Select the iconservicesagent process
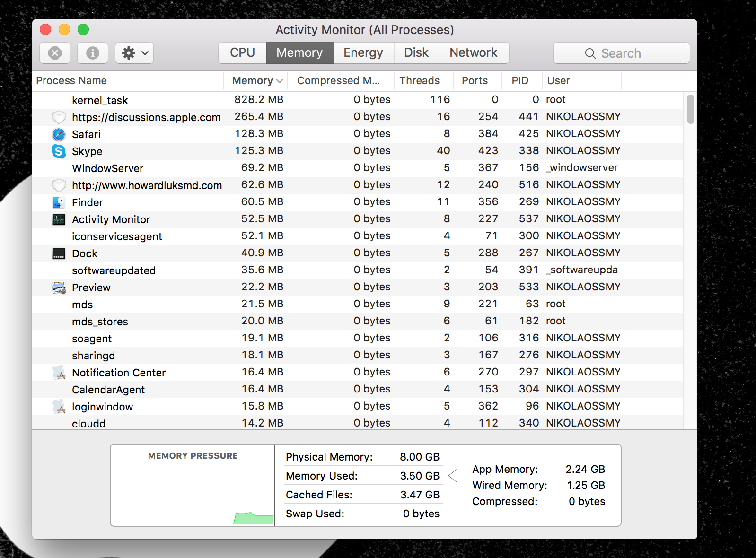 coord(358,236)
